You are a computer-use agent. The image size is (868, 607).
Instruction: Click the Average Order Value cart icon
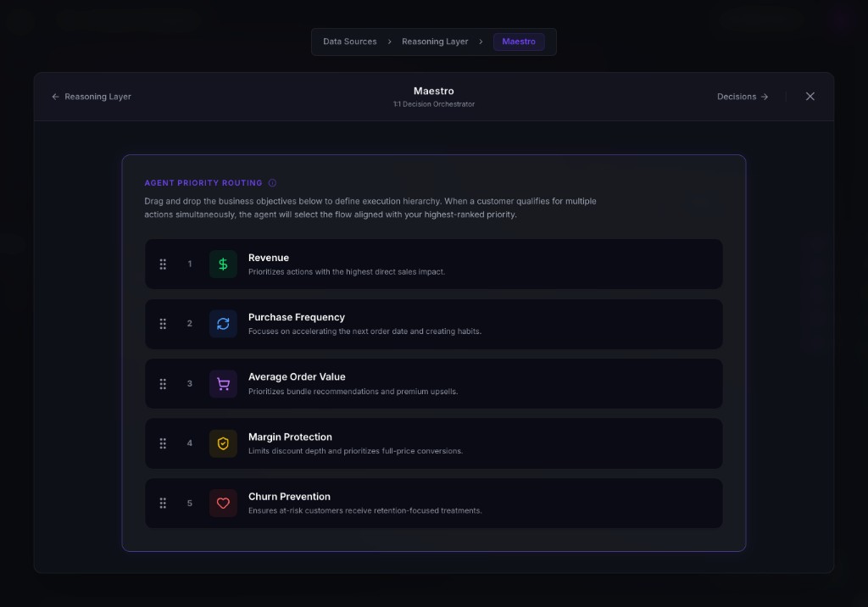[x=223, y=384]
